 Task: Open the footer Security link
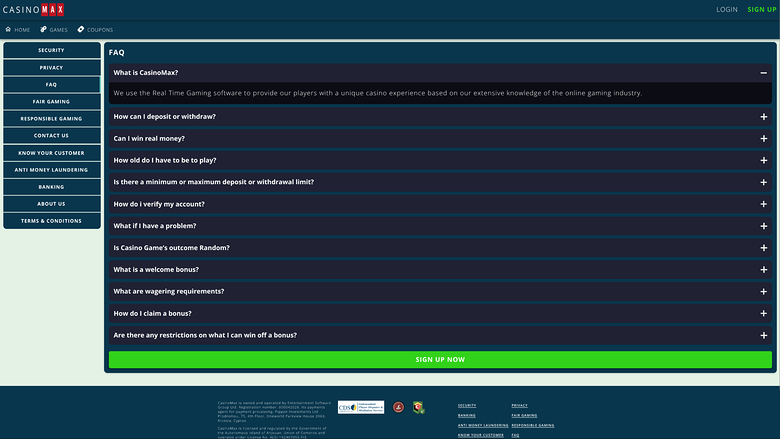pos(467,406)
